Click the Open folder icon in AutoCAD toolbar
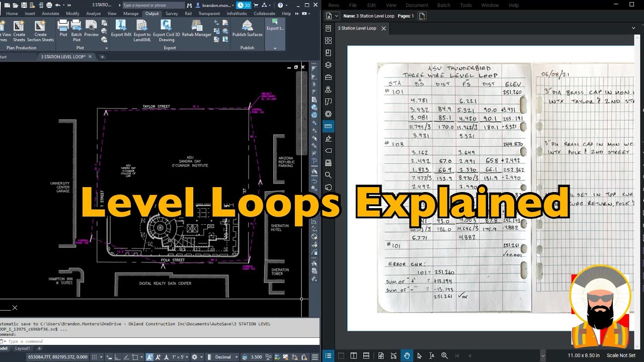 pyautogui.click(x=16, y=5)
